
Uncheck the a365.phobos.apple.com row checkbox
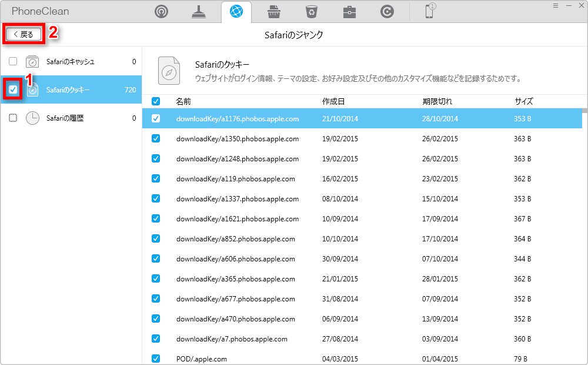[156, 278]
